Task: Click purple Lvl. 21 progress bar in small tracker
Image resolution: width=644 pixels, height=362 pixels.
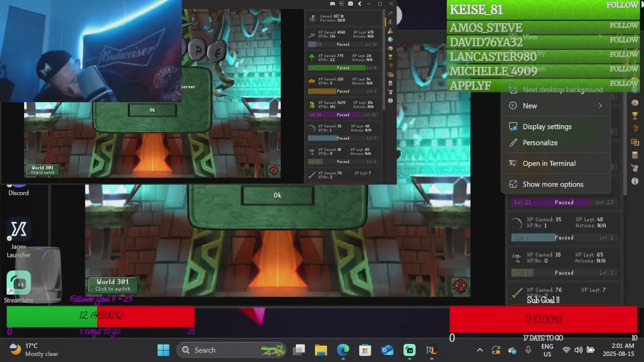Action: [x=343, y=115]
